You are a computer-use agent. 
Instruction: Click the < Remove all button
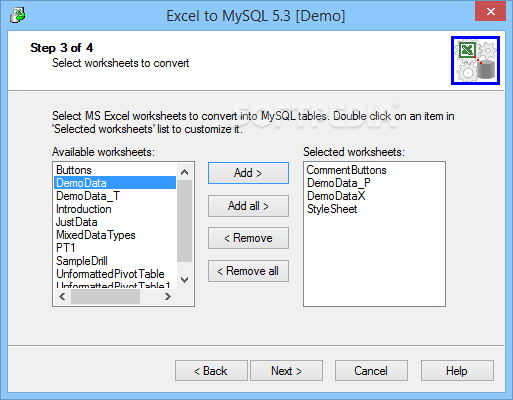click(x=248, y=271)
